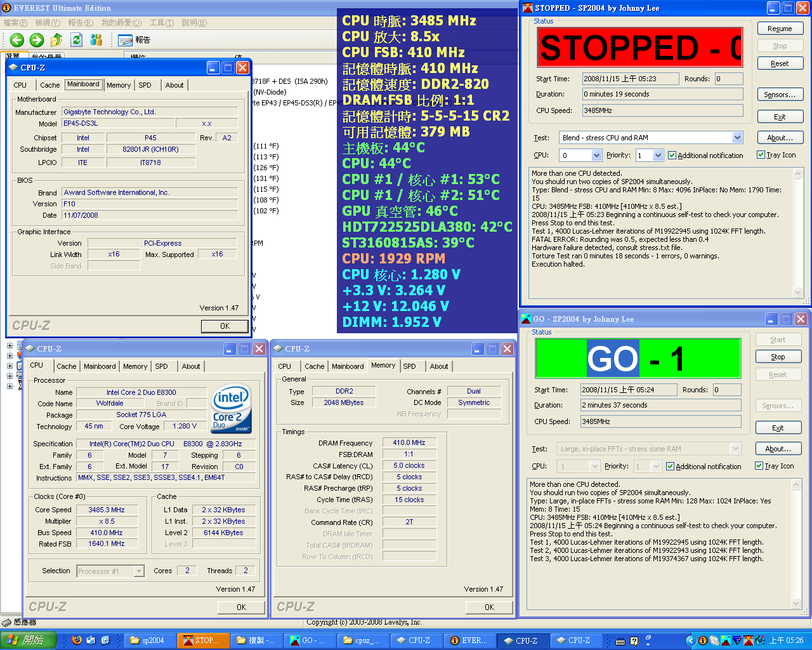This screenshot has height=650, width=812.
Task: Open the cpuz_ folder taskbar button
Action: (x=363, y=640)
